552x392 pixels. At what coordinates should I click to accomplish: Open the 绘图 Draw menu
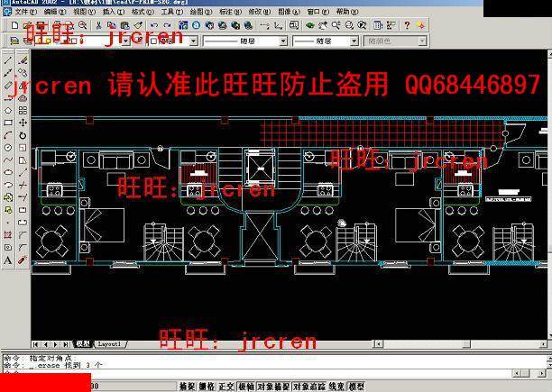tap(201, 12)
